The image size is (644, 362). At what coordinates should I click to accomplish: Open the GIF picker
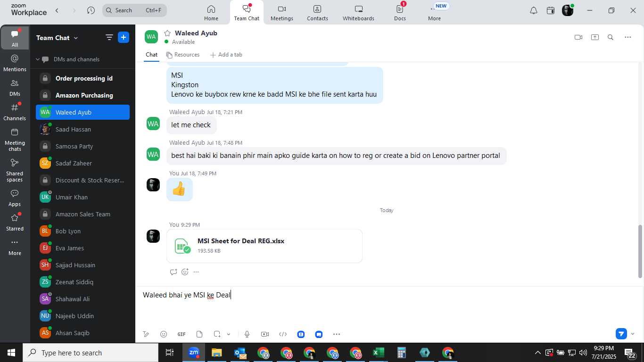point(182,334)
